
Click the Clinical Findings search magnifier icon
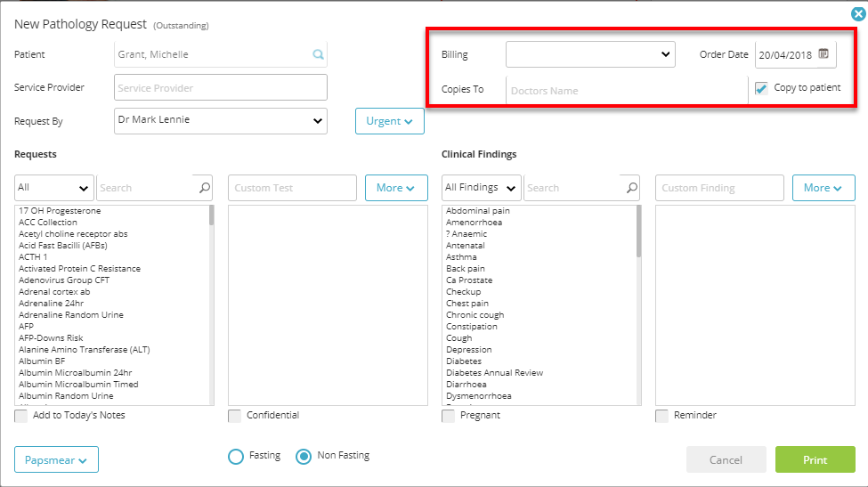pyautogui.click(x=632, y=188)
